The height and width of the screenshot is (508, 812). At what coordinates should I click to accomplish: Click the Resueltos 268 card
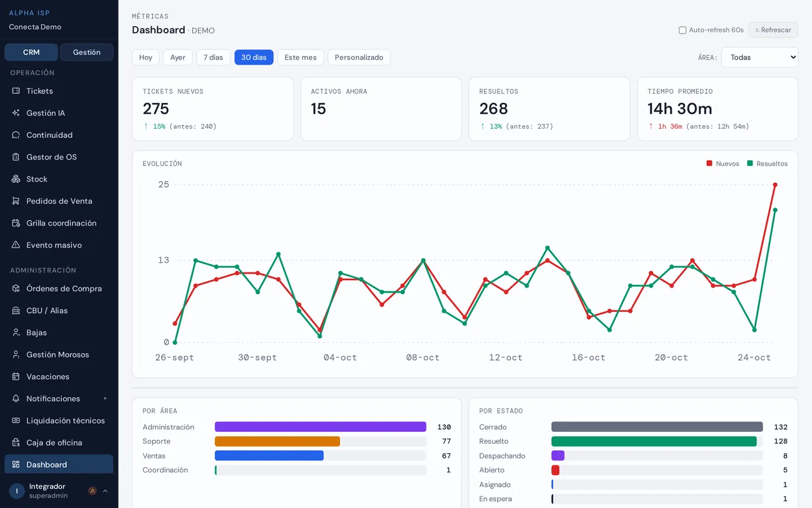click(x=549, y=109)
